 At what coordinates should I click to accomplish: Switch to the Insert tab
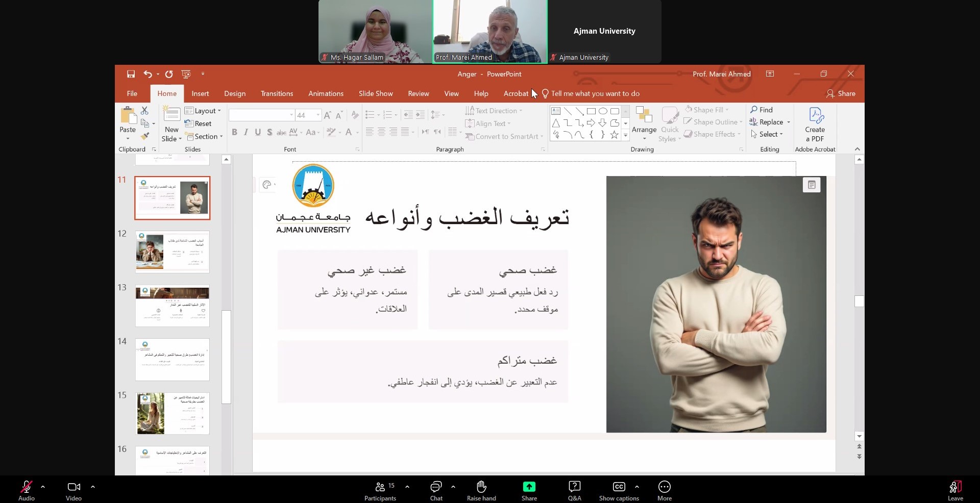tap(200, 94)
